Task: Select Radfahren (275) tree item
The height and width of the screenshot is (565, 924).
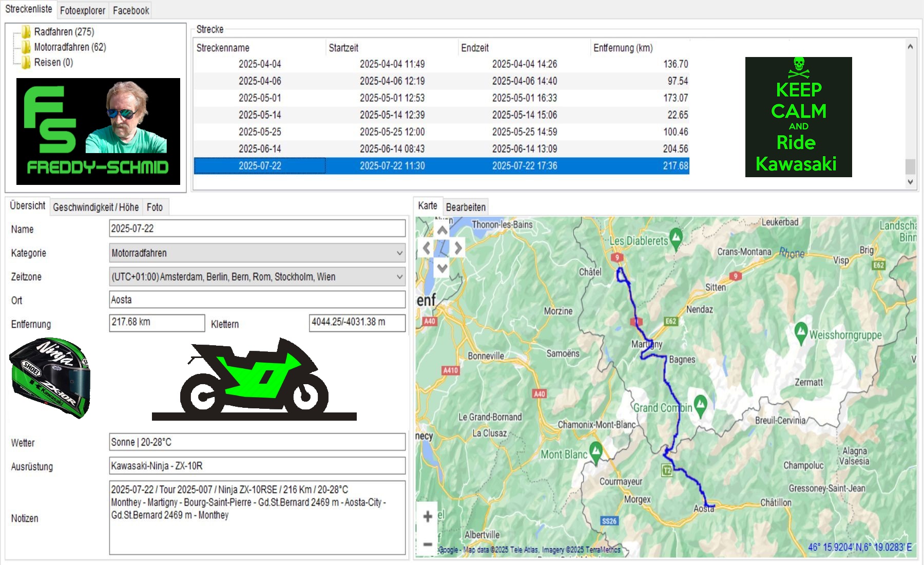Action: coord(64,32)
